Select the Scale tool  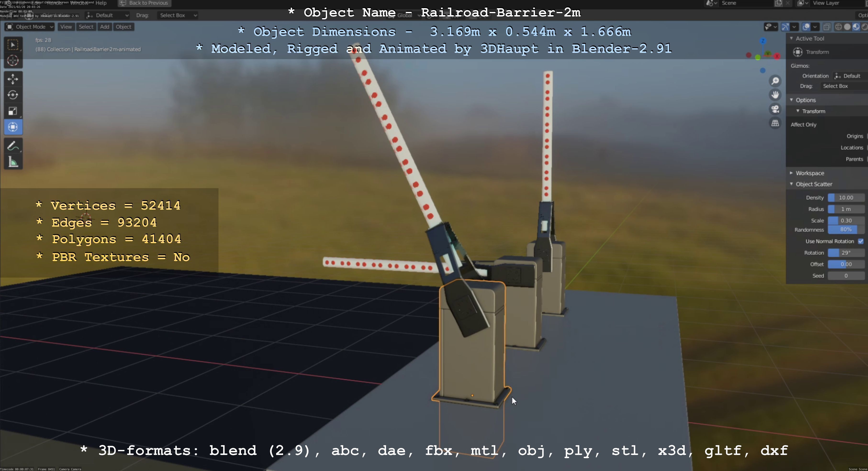(x=13, y=111)
